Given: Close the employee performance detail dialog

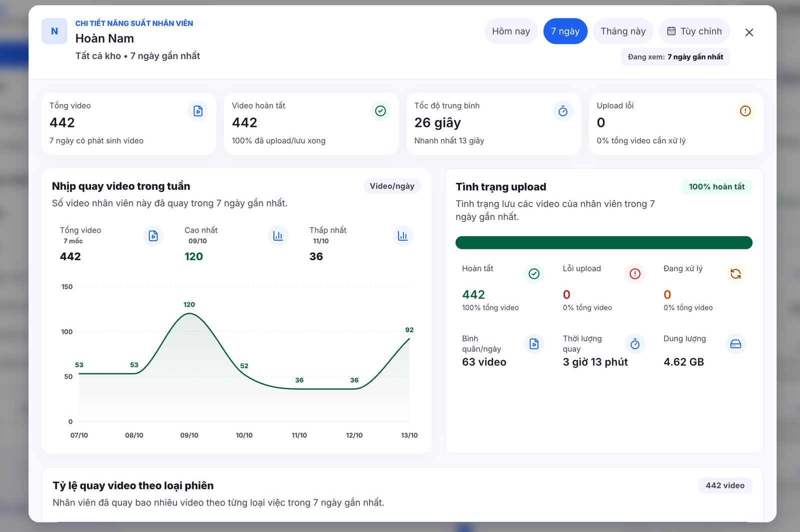Looking at the screenshot, I should coord(749,32).
